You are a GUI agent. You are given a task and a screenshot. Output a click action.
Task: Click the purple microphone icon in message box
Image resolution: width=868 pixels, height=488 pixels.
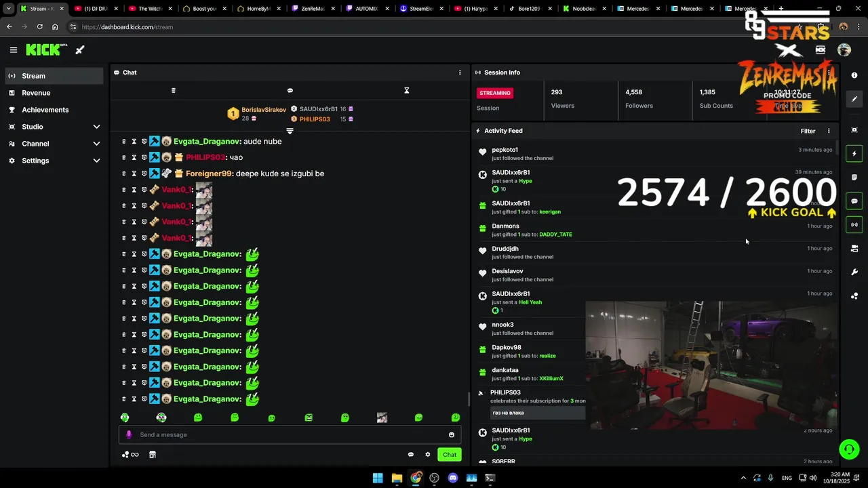pos(129,434)
